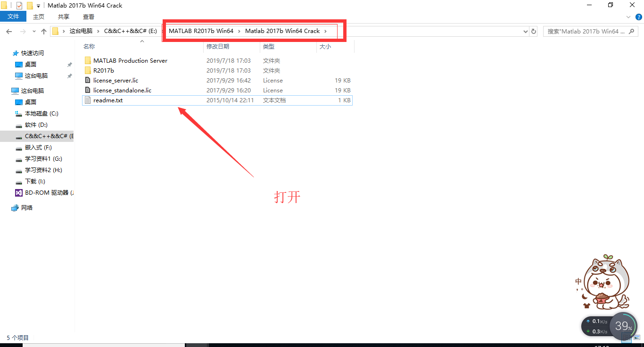This screenshot has width=644, height=347.
Task: Click the network speed monitor widget
Action: [596, 326]
